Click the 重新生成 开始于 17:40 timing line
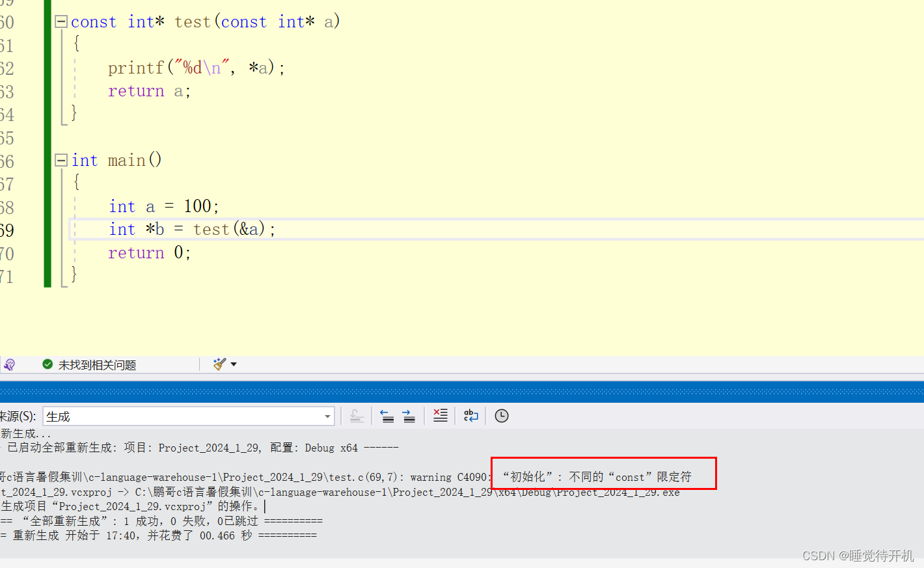This screenshot has width=924, height=568. [158, 535]
